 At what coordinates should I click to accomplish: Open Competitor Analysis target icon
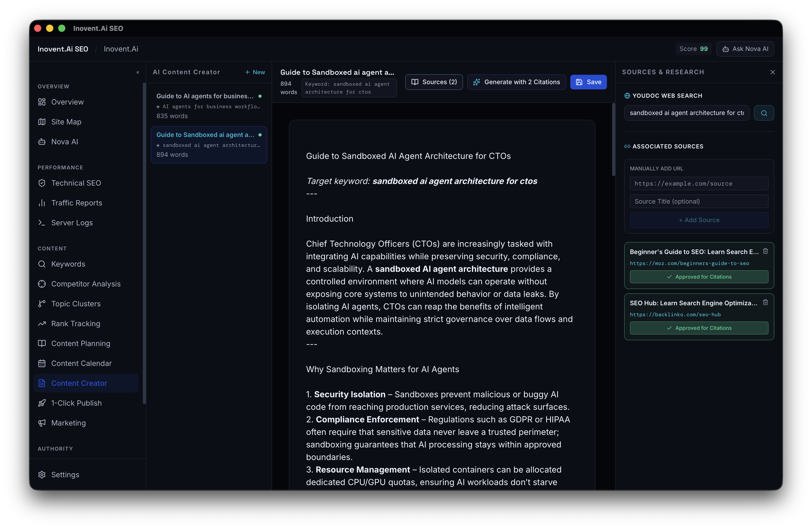click(42, 284)
